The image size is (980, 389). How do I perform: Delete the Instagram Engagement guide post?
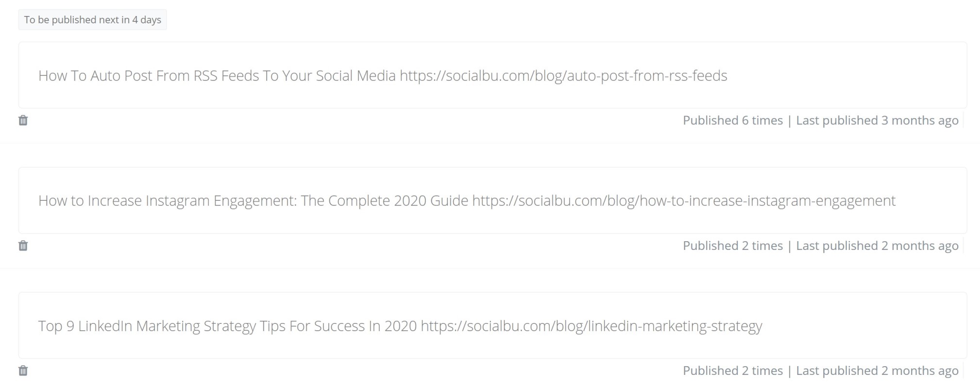pyautogui.click(x=23, y=246)
